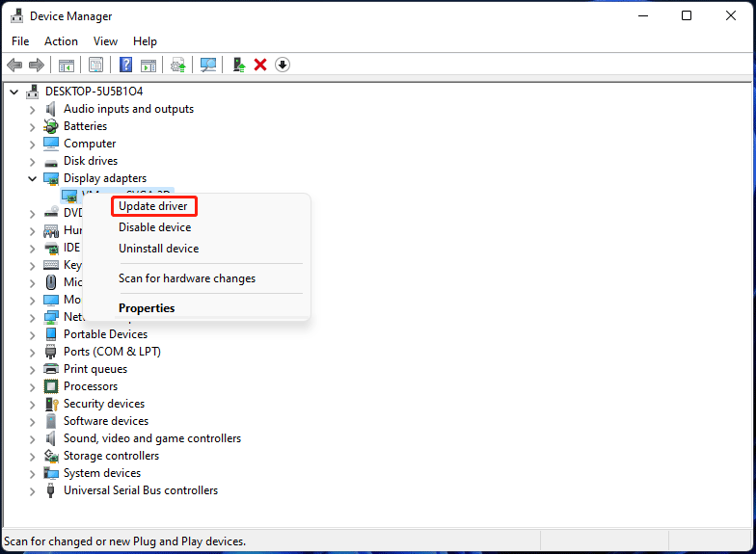Click the Disk drives icon
Image resolution: width=756 pixels, height=554 pixels.
pyautogui.click(x=50, y=162)
